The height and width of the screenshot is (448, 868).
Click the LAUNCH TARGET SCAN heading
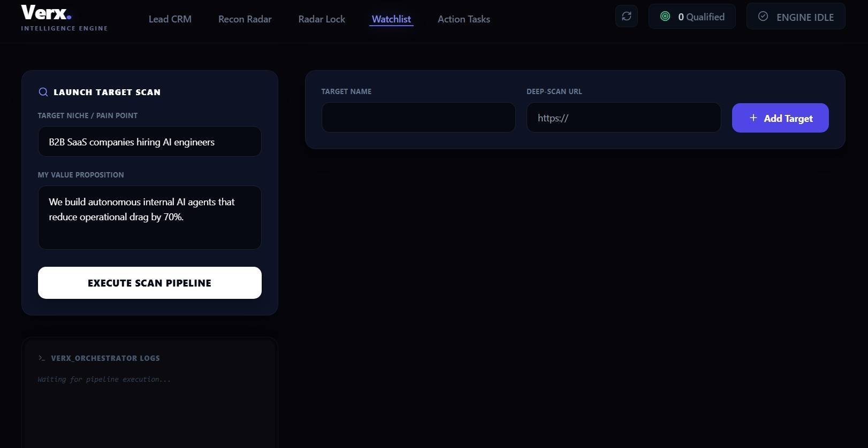pos(107,92)
